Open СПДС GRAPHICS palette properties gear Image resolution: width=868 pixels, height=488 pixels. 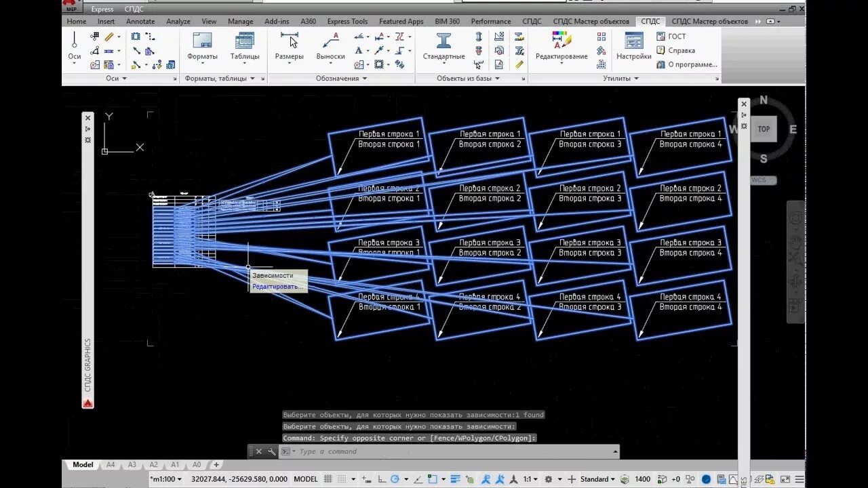87,140
